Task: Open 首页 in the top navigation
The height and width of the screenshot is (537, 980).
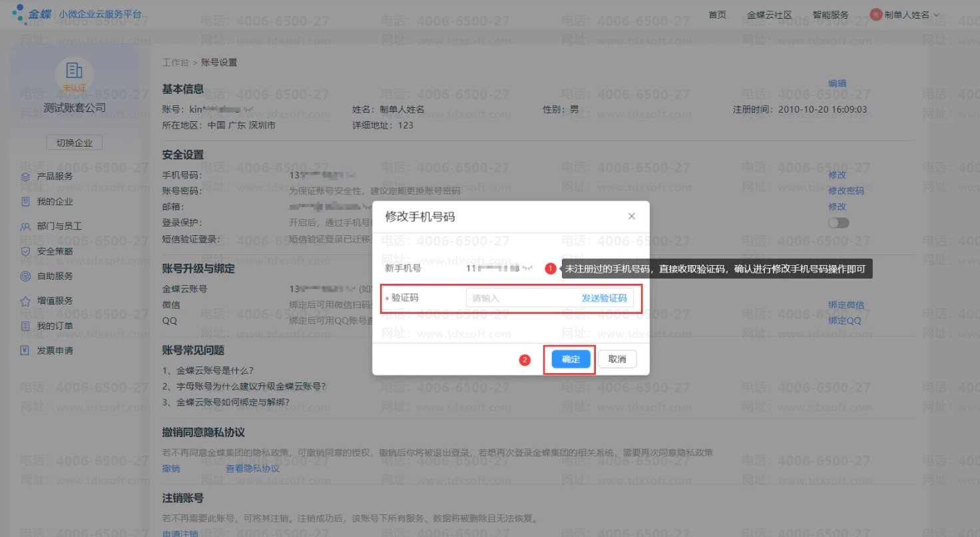Action: pos(717,15)
